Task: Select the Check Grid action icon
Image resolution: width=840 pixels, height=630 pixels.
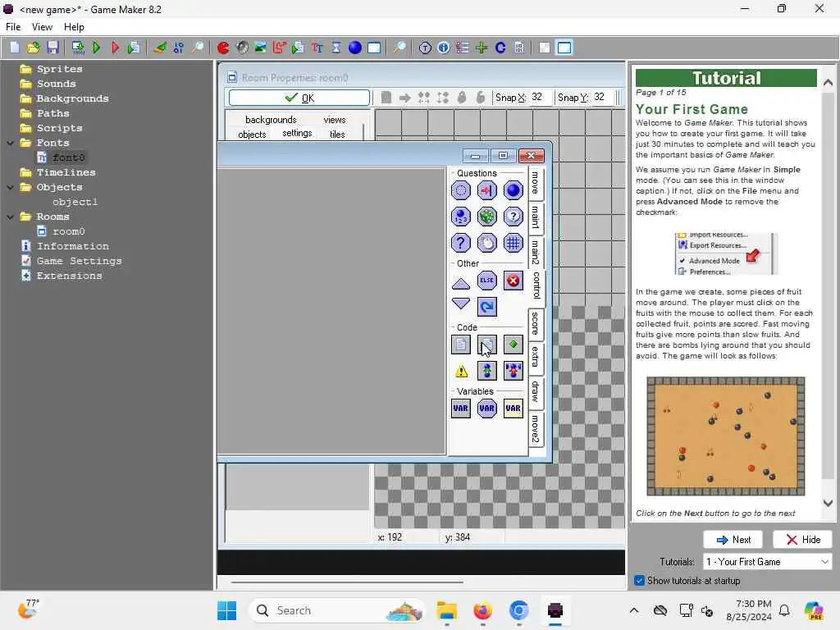Action: click(514, 243)
